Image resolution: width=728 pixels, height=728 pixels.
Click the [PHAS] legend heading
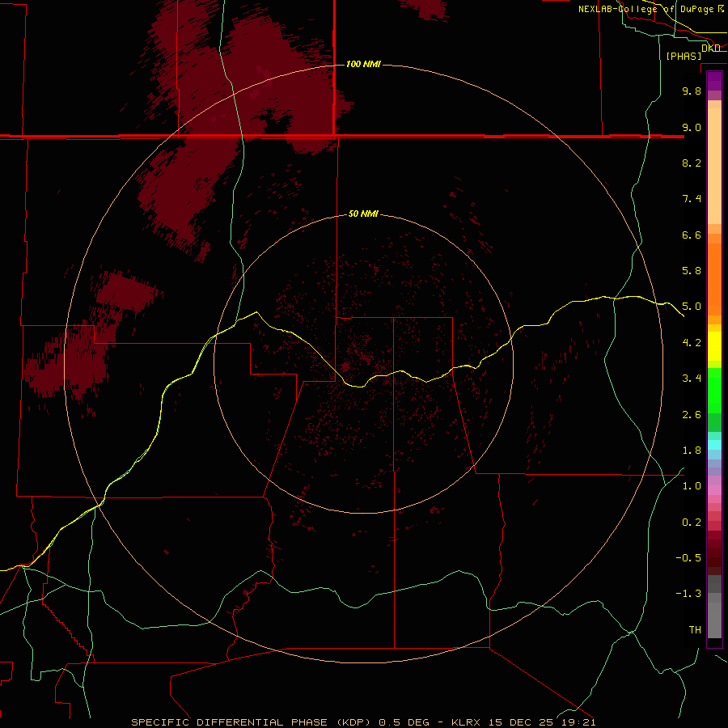[x=684, y=56]
